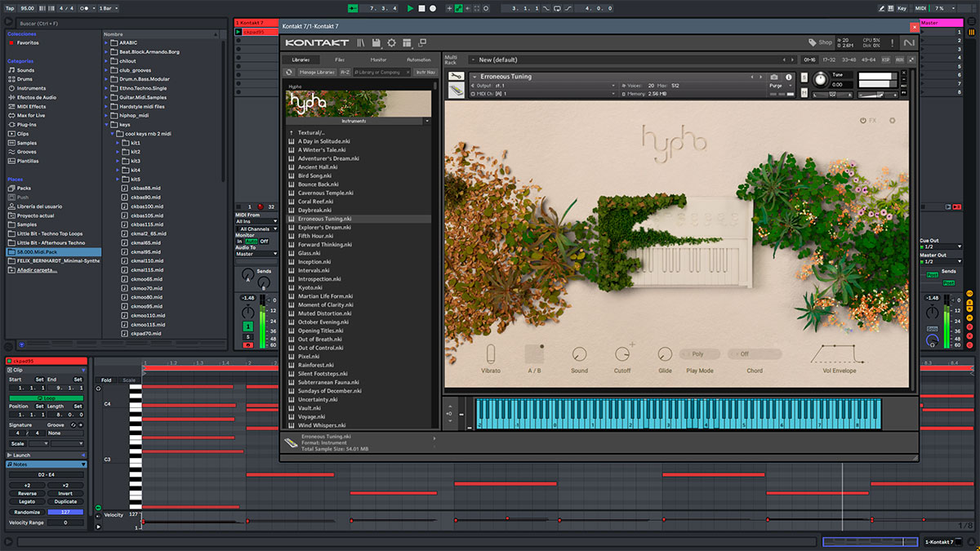Viewport: 980px width, 551px height.
Task: Open Drums category in Live browser
Action: pyautogui.click(x=25, y=79)
